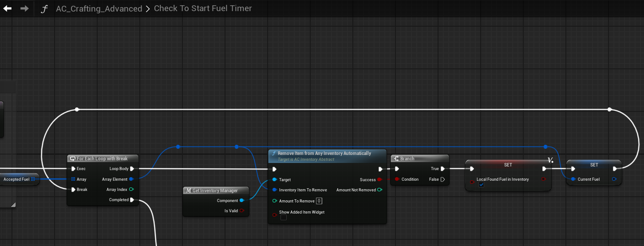Click the Loop Body output pin

(132, 169)
